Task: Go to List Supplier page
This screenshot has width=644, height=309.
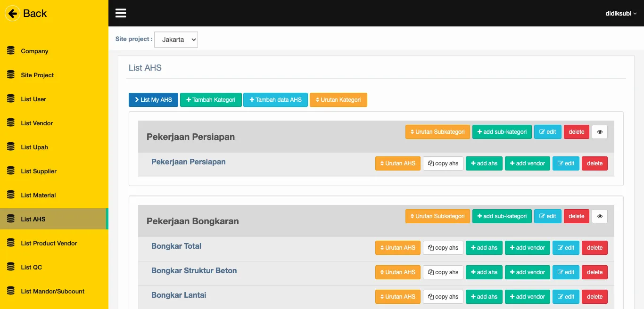Action: click(54, 171)
